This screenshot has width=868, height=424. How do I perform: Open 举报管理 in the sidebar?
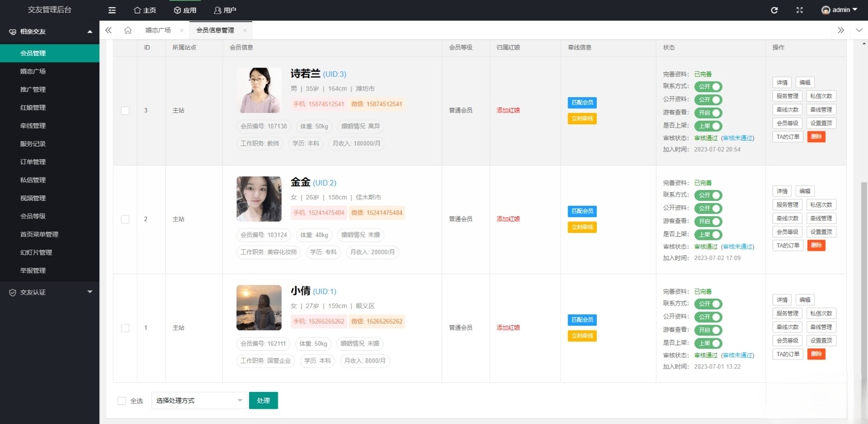(x=49, y=270)
